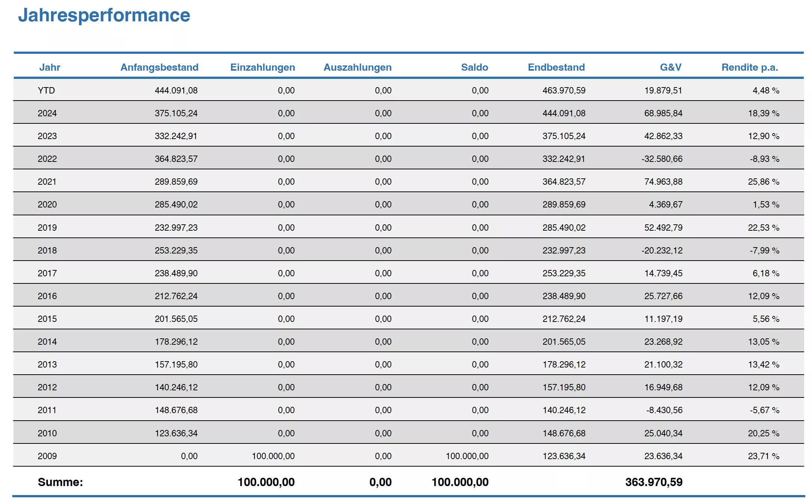Click the Jahresperformance title
This screenshot has width=812, height=504.
[104, 15]
